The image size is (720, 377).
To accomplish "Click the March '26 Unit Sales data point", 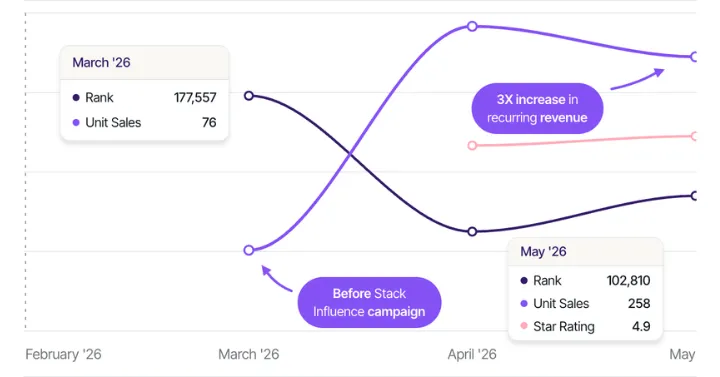I will [x=248, y=250].
